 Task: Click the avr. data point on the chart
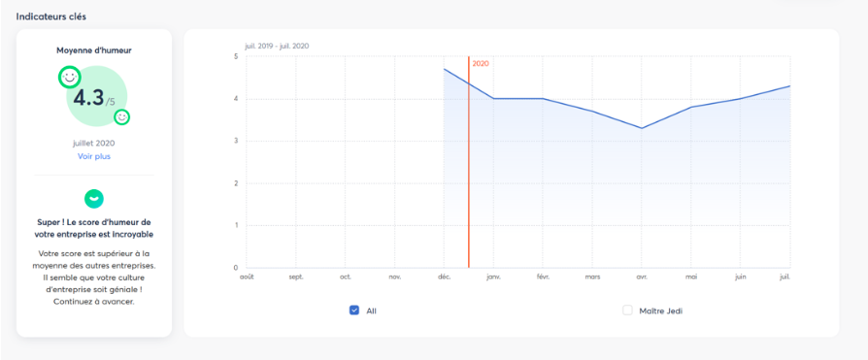tap(642, 128)
